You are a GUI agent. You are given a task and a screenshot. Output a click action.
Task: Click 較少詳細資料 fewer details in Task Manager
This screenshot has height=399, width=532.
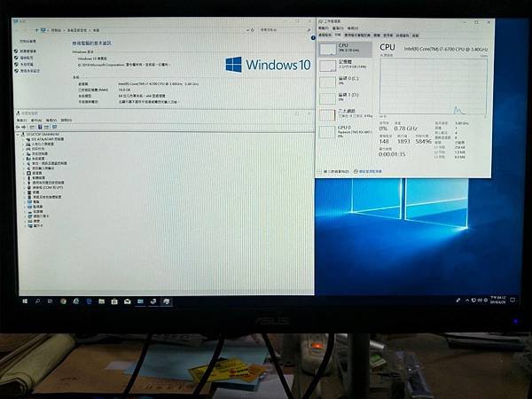click(333, 171)
